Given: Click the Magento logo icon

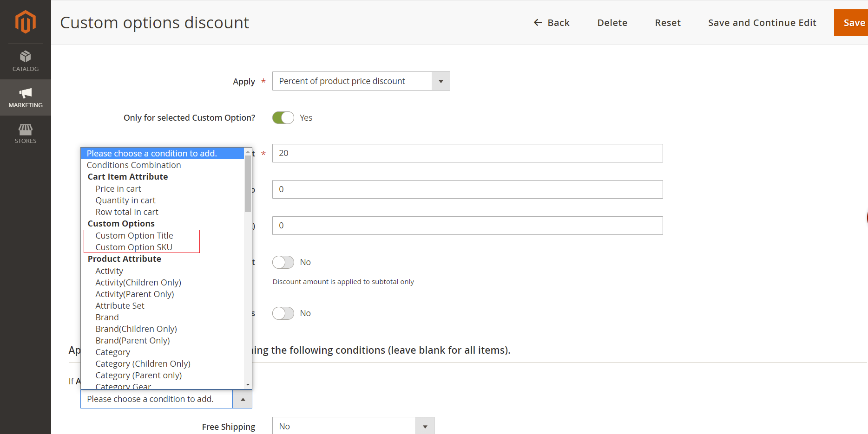Looking at the screenshot, I should [x=25, y=22].
